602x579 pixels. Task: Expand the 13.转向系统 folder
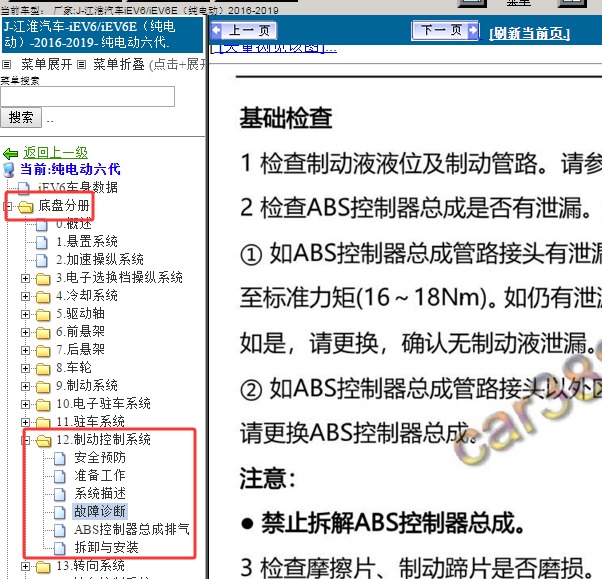pyautogui.click(x=25, y=566)
